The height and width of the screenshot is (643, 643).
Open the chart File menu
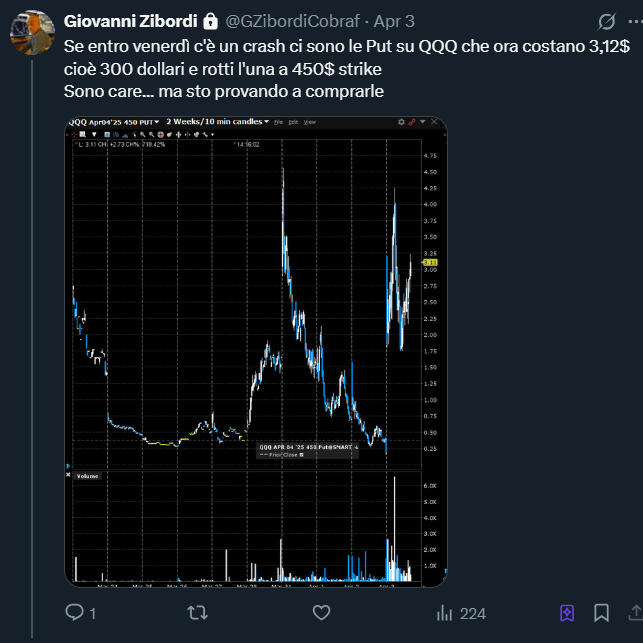(277, 122)
